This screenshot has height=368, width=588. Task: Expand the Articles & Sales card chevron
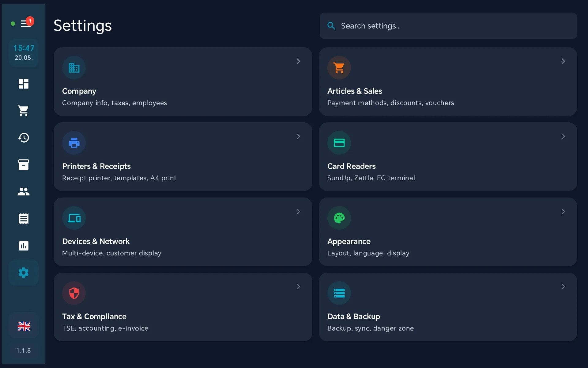pyautogui.click(x=563, y=61)
